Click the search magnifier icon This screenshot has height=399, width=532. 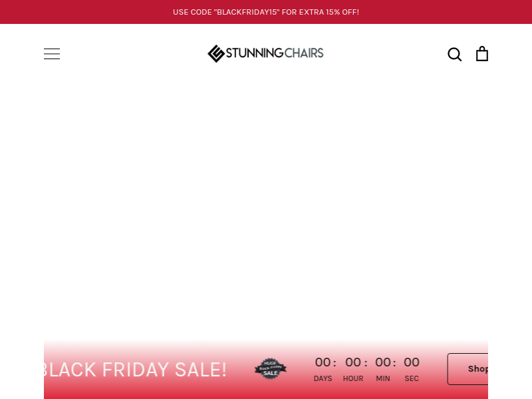click(x=454, y=54)
